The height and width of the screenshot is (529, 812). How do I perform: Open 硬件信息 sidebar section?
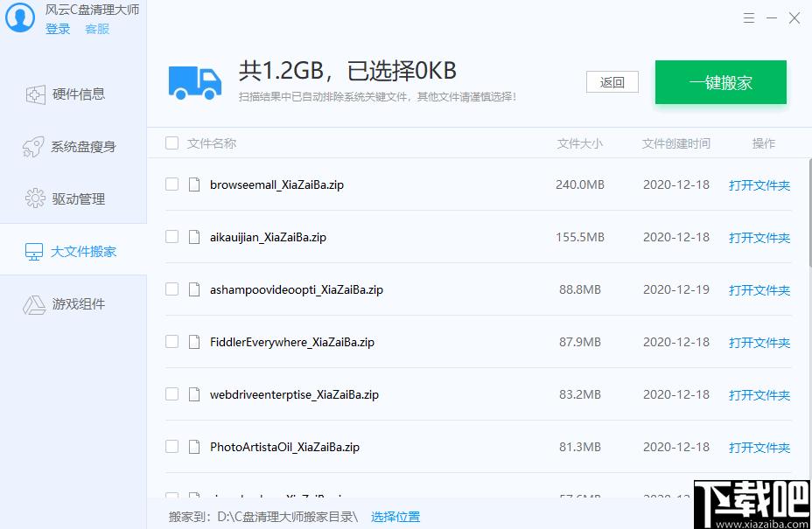click(x=73, y=94)
